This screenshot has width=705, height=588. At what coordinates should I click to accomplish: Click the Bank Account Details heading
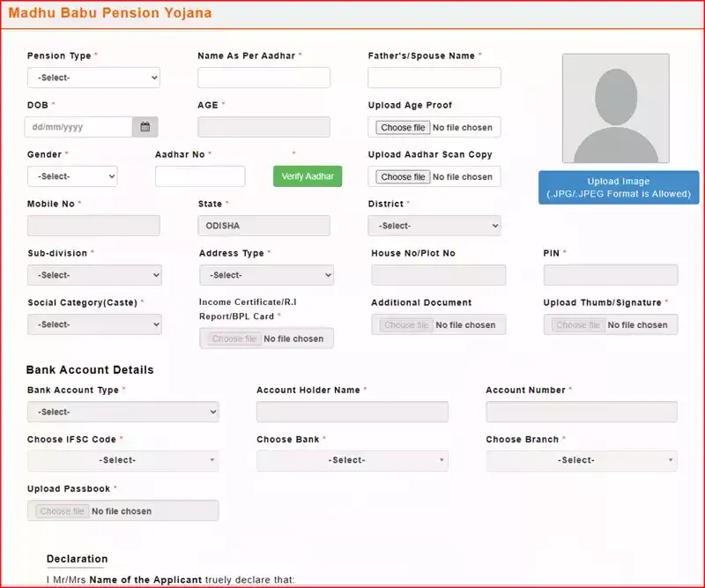(90, 369)
